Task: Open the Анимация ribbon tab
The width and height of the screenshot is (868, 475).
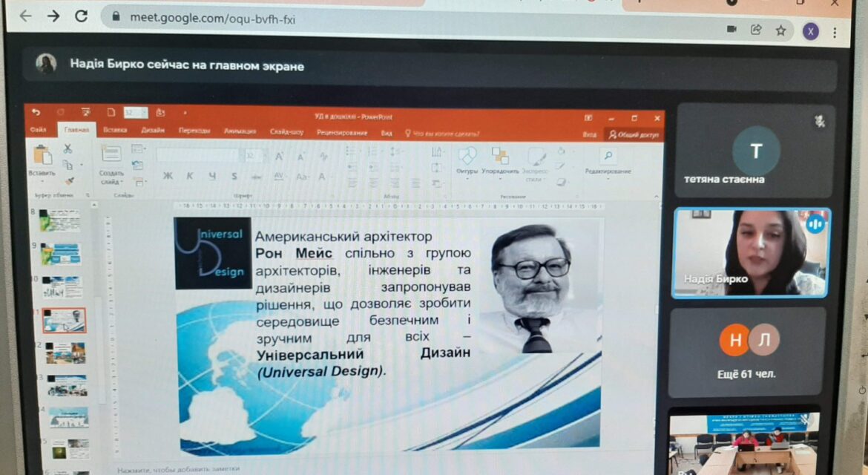Action: (x=240, y=131)
